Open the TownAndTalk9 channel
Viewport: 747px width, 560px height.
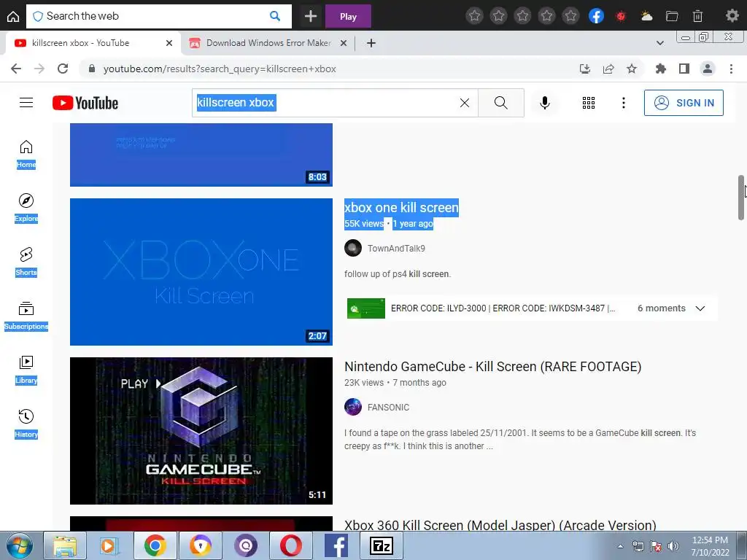coord(396,248)
